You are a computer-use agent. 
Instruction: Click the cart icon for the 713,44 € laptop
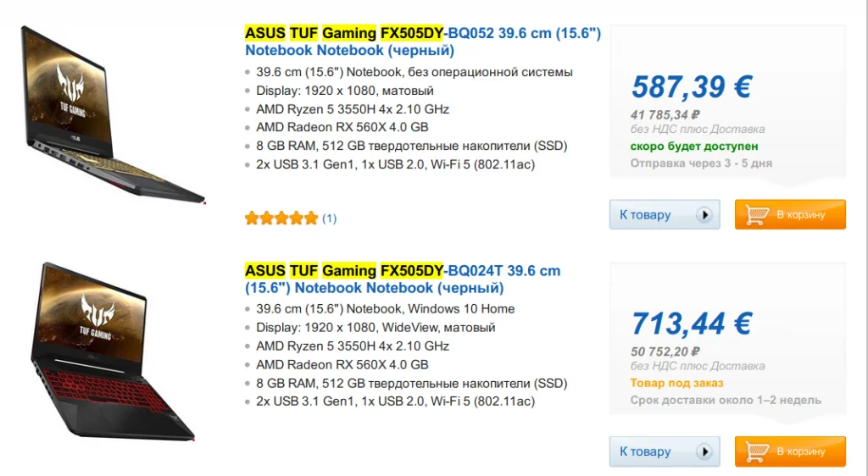[x=756, y=451]
